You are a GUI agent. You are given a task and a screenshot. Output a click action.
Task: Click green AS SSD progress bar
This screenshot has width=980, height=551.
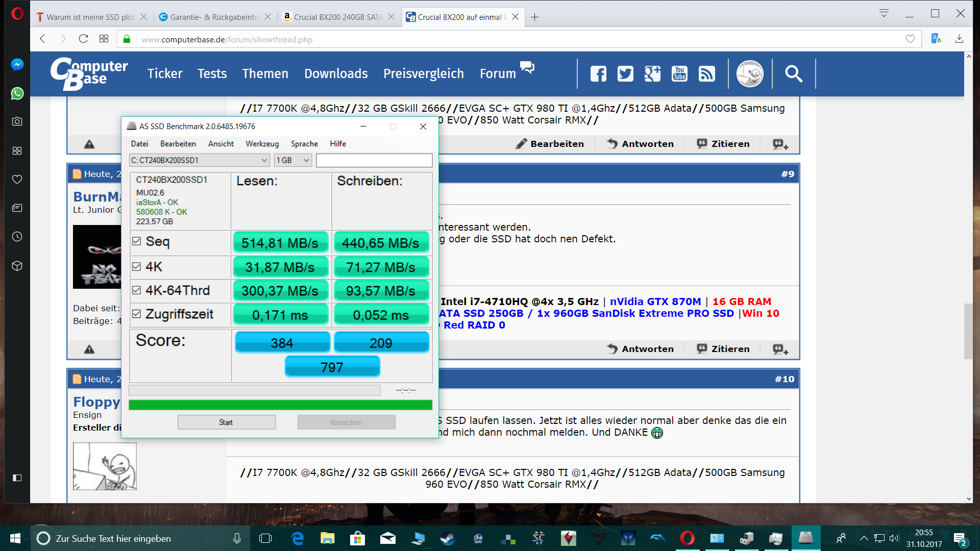click(x=280, y=405)
